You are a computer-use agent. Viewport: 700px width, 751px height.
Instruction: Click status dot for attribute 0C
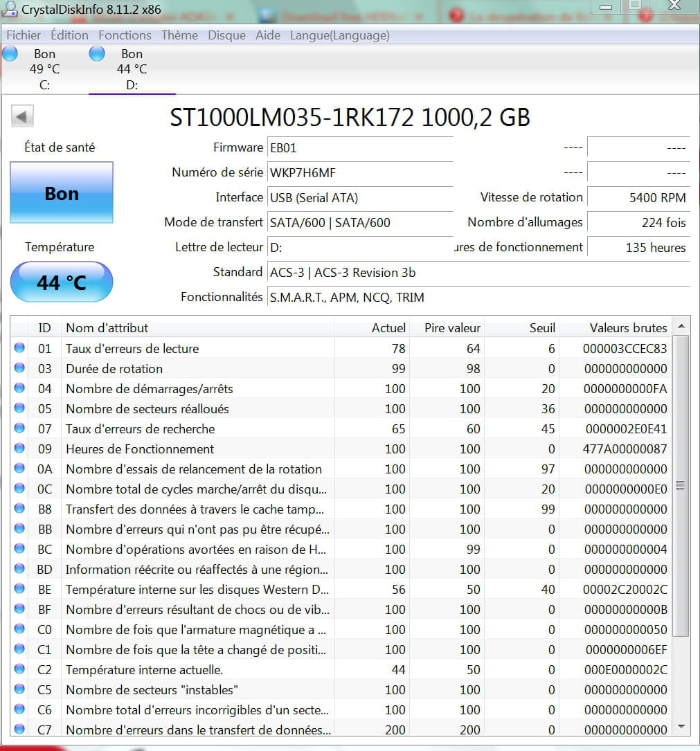(19, 489)
